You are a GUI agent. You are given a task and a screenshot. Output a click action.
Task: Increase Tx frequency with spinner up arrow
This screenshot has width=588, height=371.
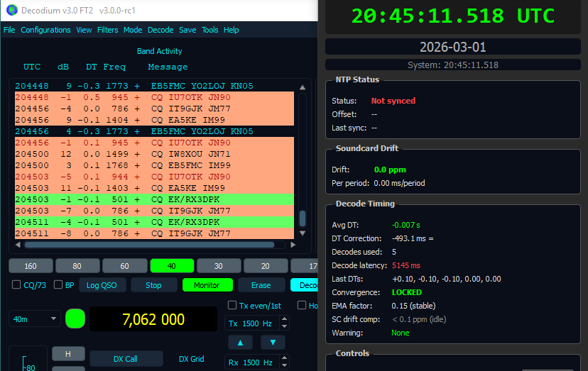point(285,320)
